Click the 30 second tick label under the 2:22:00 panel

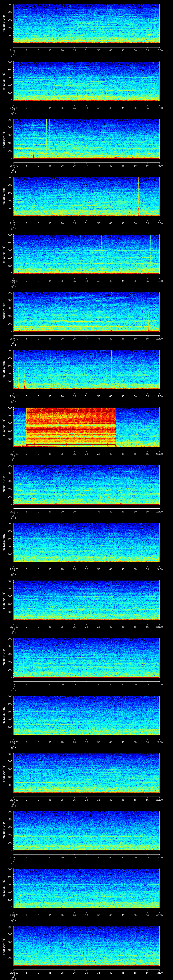[x=87, y=511]
